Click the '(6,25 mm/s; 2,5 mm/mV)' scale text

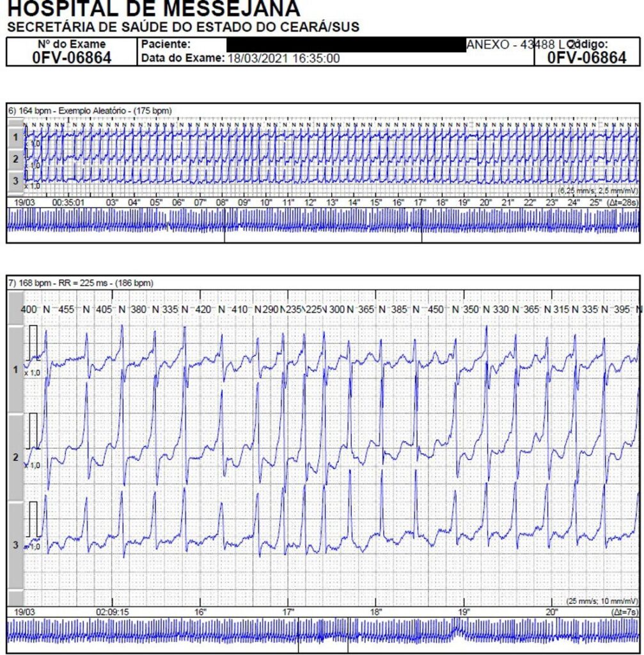click(598, 191)
